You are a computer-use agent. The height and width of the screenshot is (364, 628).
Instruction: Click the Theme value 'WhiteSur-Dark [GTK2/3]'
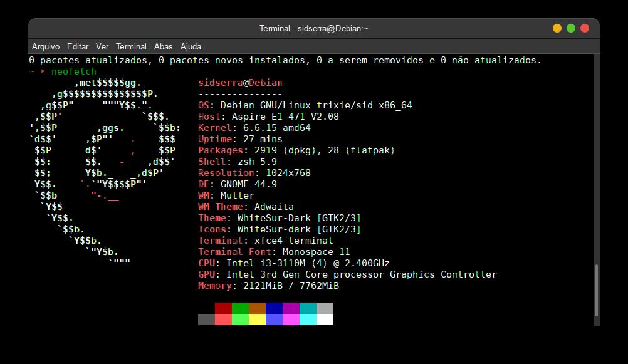[x=299, y=218]
